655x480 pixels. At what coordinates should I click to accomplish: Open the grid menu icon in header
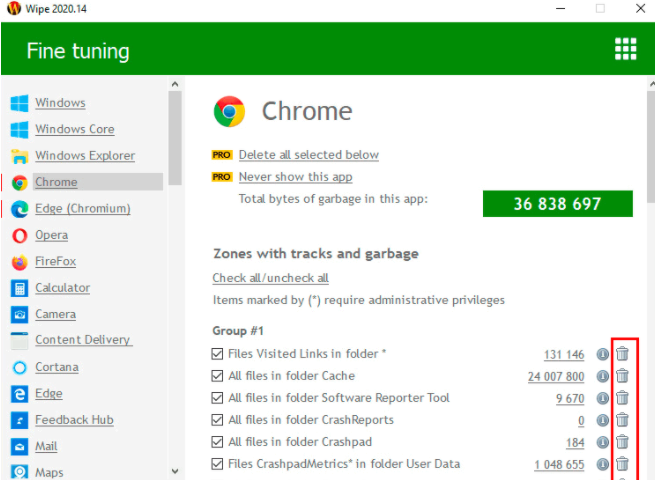tap(625, 49)
